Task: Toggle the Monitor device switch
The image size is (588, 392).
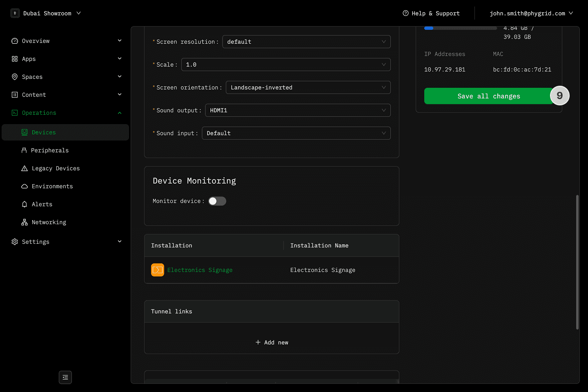Action: (x=217, y=201)
